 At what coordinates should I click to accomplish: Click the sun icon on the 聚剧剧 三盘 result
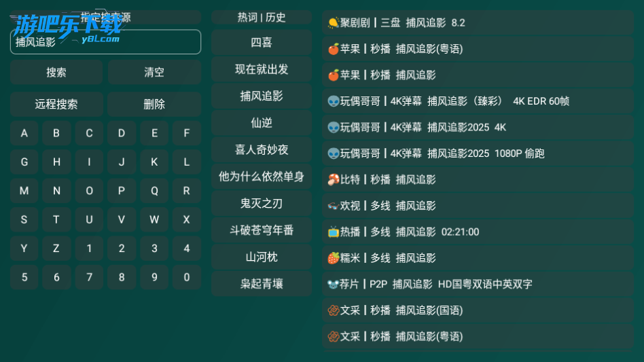coord(333,22)
